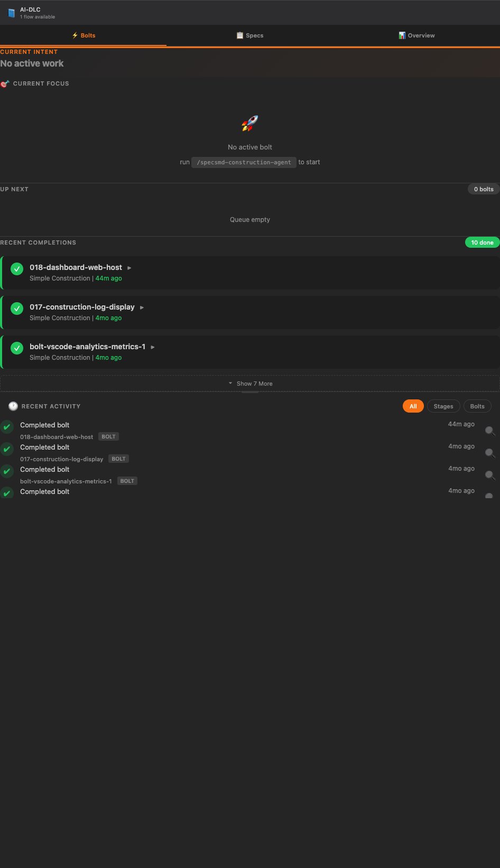This screenshot has height=868, width=500.
Task: Click magnifier icon for 018-dashboard-web-host activity
Action: (490, 431)
